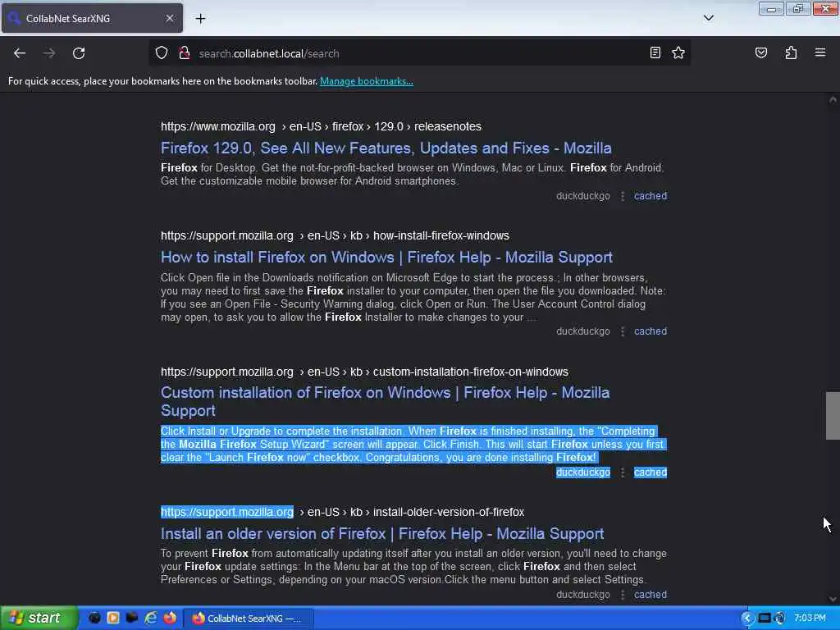
Task: Open the Pocket save icon
Action: pos(760,52)
